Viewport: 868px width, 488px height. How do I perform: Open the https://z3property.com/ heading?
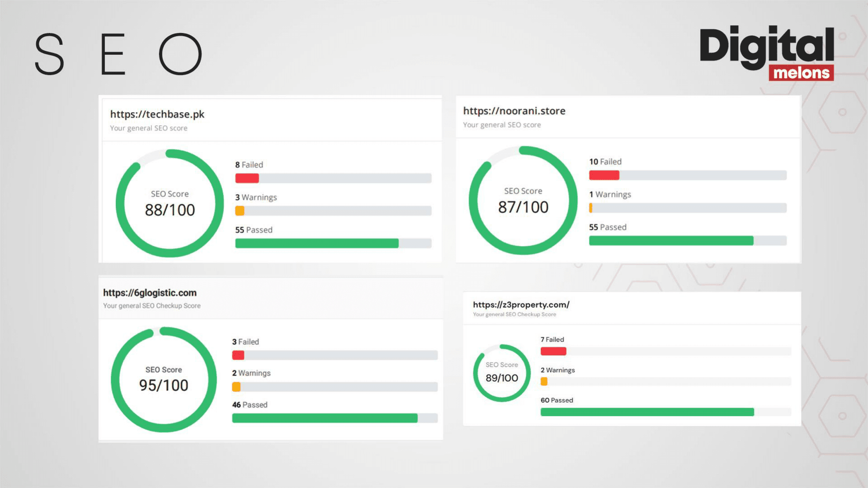click(x=521, y=305)
